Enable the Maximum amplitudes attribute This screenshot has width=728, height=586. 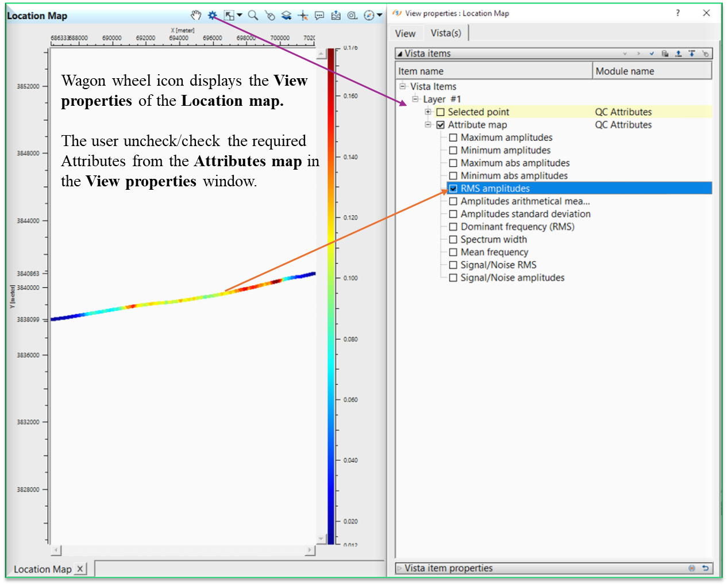point(453,138)
